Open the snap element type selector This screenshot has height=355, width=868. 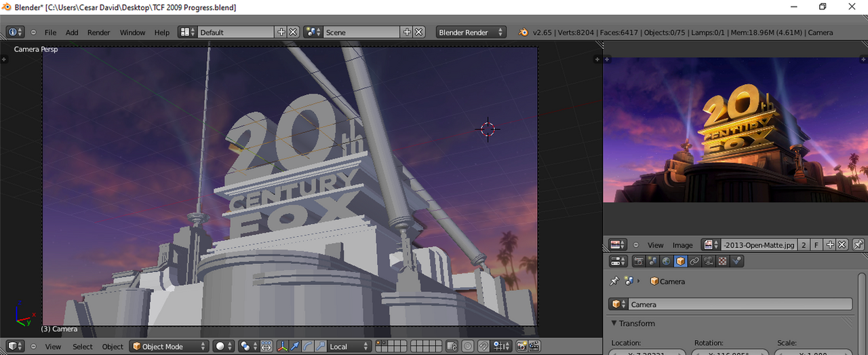[x=502, y=346]
